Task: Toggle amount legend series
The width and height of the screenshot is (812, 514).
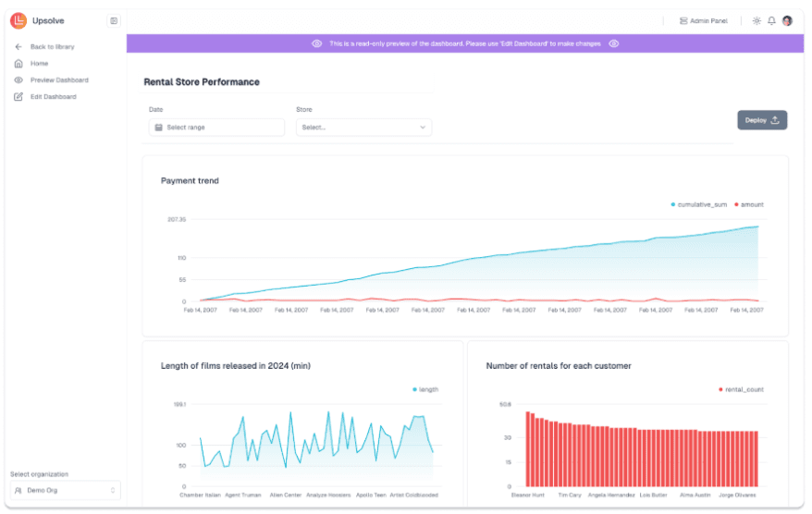Action: point(749,204)
